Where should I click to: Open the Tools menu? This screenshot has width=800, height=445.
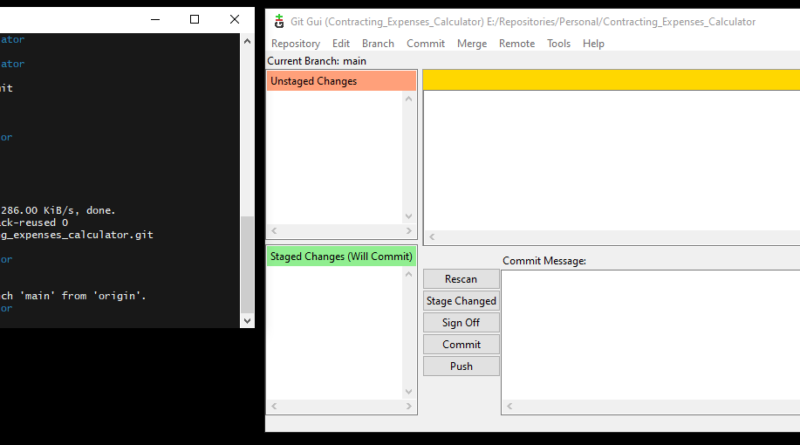coord(559,44)
